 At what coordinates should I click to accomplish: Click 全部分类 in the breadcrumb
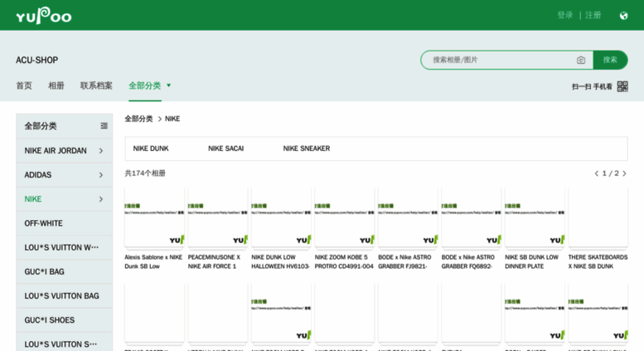click(x=138, y=119)
